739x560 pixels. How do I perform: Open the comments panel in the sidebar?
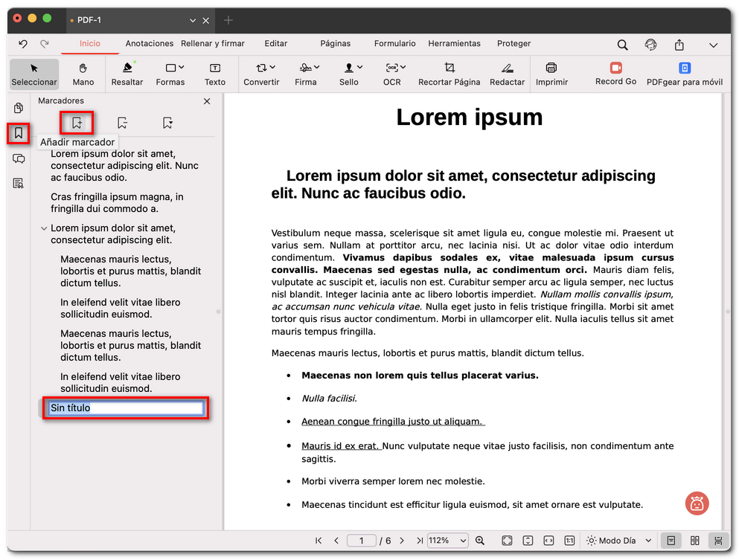click(18, 158)
